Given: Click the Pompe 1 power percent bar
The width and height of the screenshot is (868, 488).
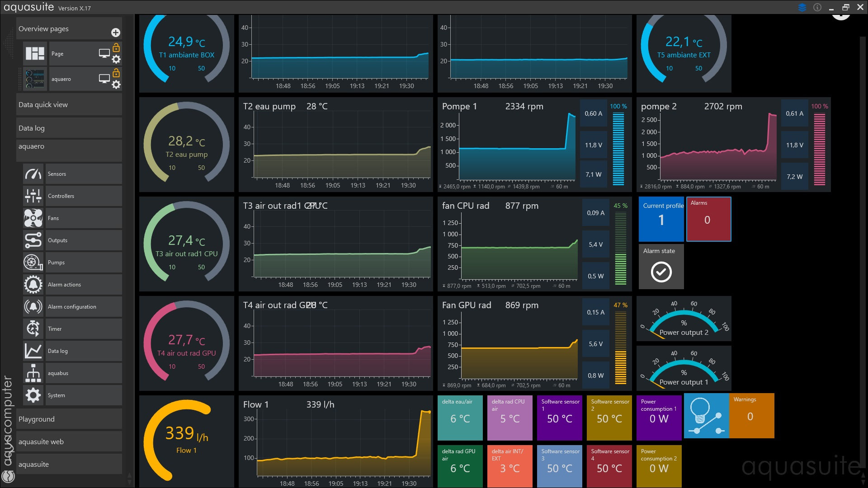Looking at the screenshot, I should point(618,148).
